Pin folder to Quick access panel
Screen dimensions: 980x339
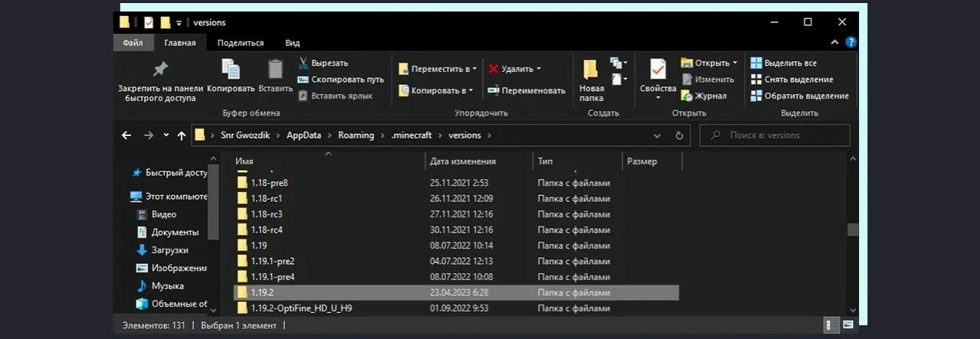coord(160,81)
